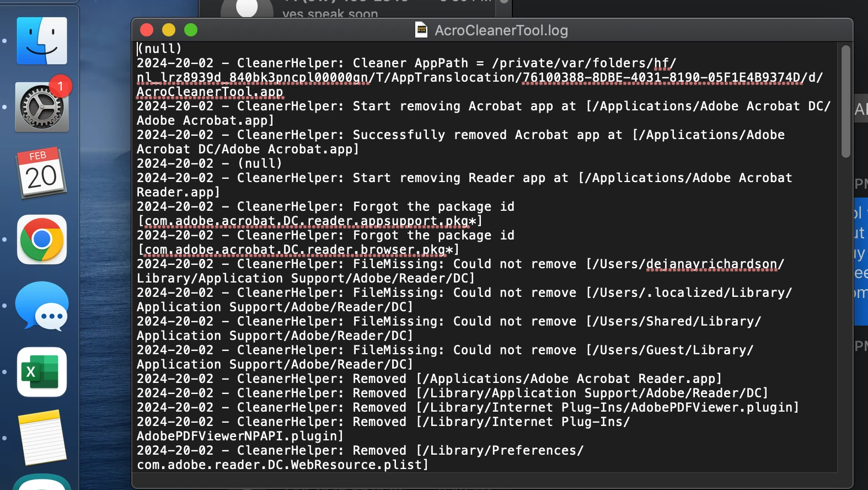Click the AcroCleanerTool.log document proxy icon
The height and width of the screenshot is (490, 868).
click(x=421, y=30)
